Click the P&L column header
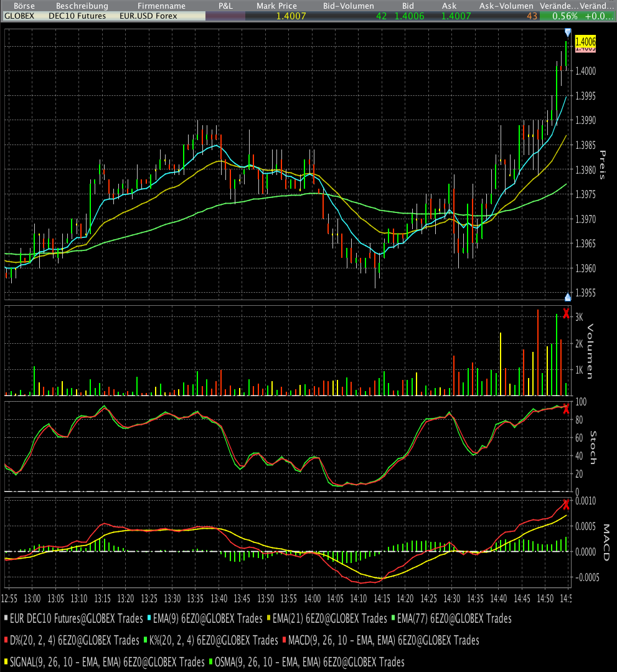This screenshot has height=672, width=617. (x=225, y=6)
